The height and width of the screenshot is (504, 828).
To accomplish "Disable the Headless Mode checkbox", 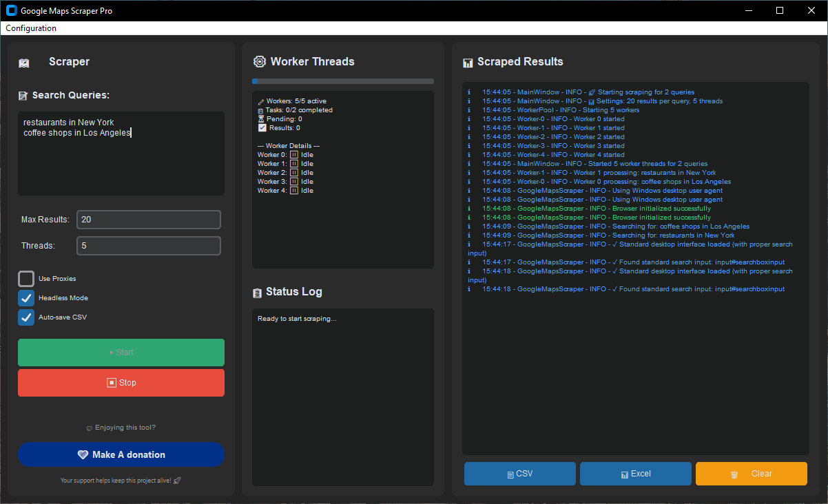I will point(26,298).
